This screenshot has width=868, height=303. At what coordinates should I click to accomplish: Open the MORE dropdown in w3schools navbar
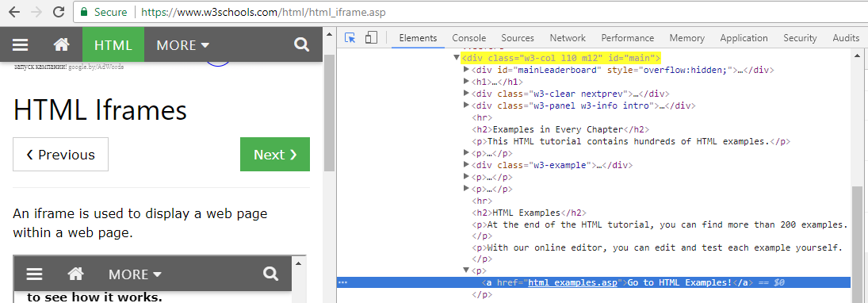(182, 45)
